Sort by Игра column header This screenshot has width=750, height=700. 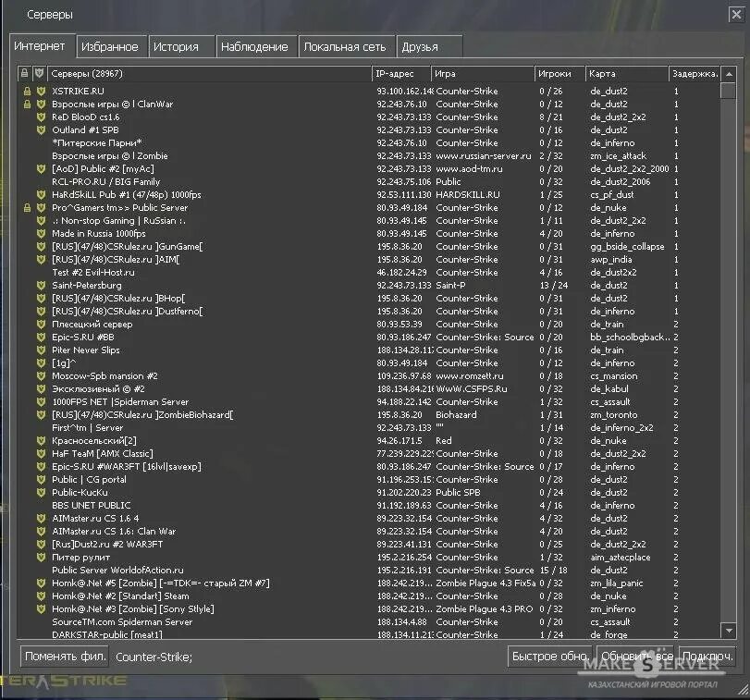click(x=483, y=74)
